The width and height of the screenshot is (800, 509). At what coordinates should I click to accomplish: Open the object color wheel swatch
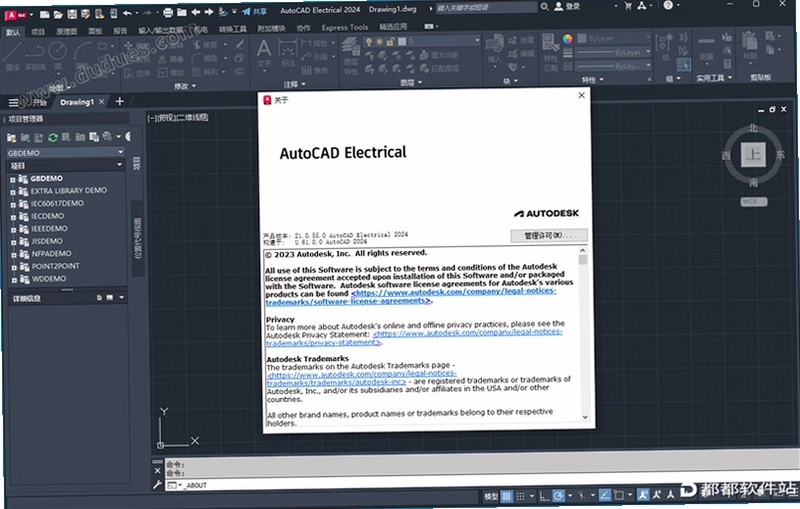tap(568, 39)
